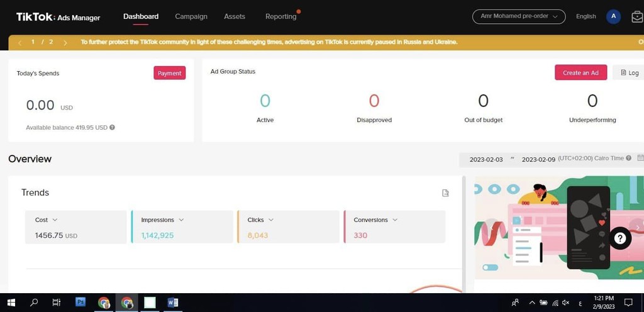Change the English language setting

[586, 16]
